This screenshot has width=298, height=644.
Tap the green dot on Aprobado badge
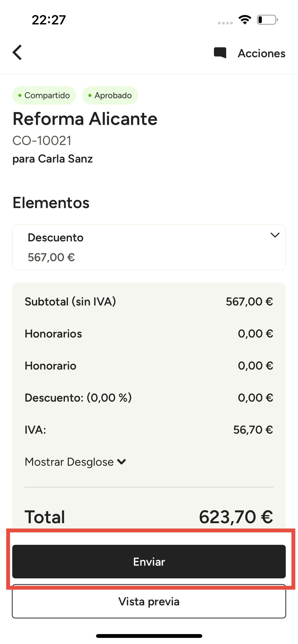pyautogui.click(x=90, y=96)
